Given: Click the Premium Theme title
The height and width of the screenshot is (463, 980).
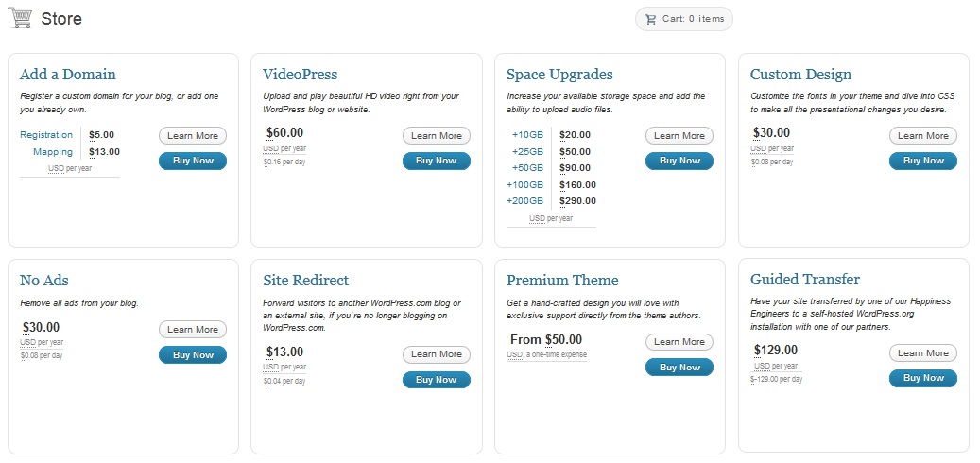Looking at the screenshot, I should (562, 281).
